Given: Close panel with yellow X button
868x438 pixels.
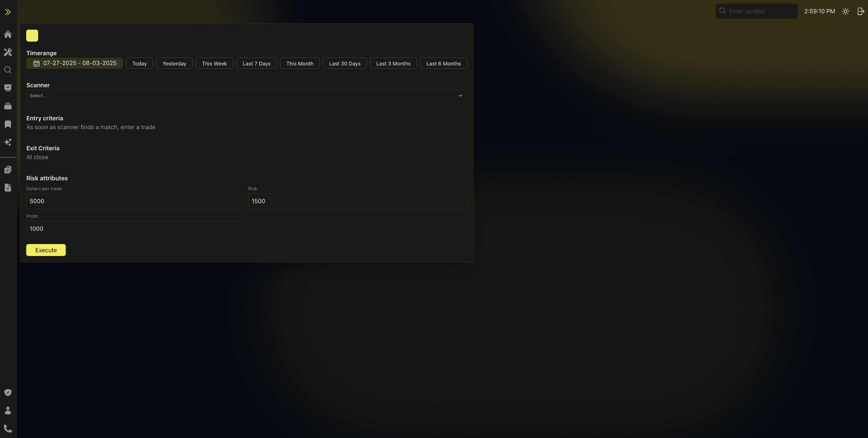Looking at the screenshot, I should click(32, 35).
